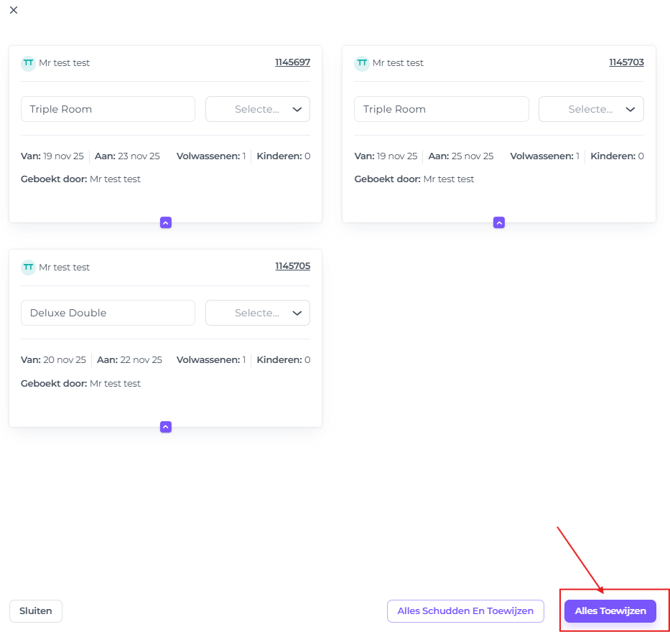The image size is (670, 632).
Task: Open room selector dropdown for Deluxe Double booking
Action: click(257, 313)
